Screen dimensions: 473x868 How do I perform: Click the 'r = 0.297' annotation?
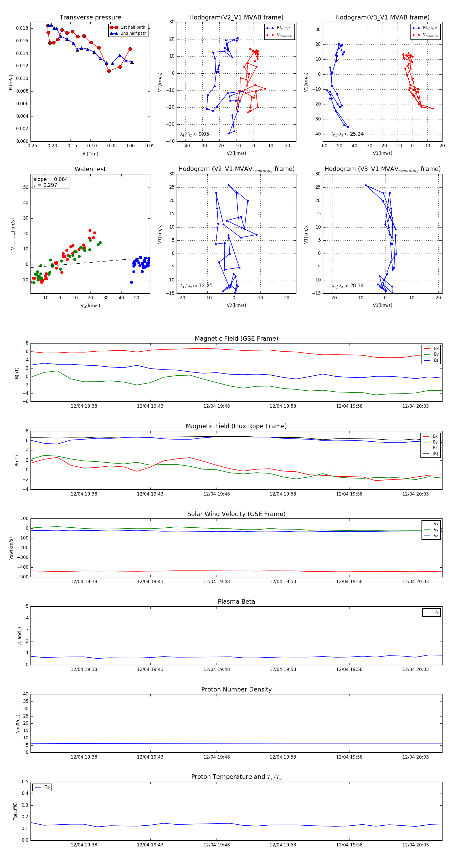(45, 185)
